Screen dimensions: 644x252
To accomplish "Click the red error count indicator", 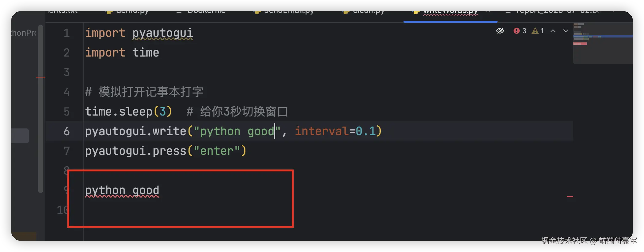I will [520, 31].
